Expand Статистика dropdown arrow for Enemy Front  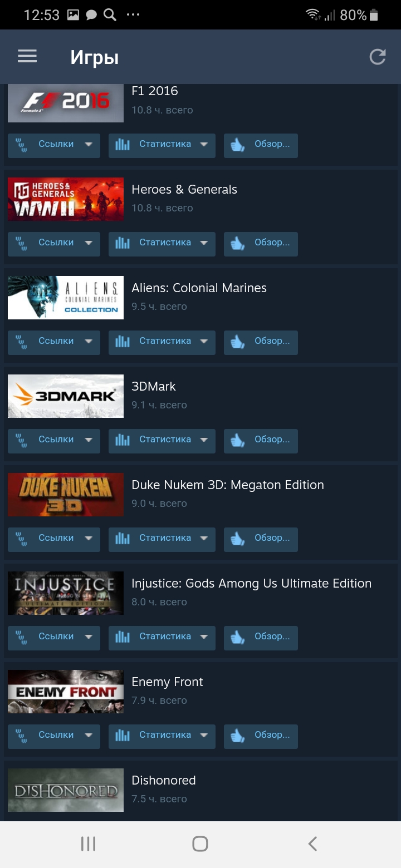[204, 736]
